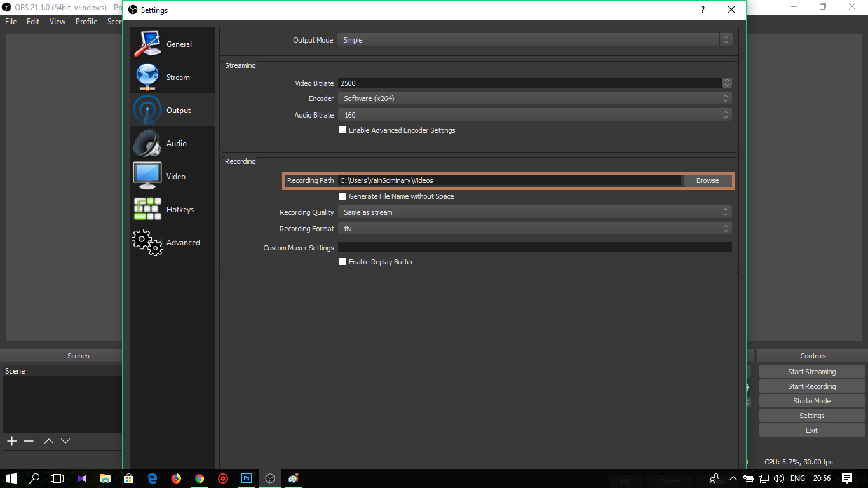This screenshot has width=868, height=488.
Task: Launch Visual Studio from taskbar
Action: [82, 478]
